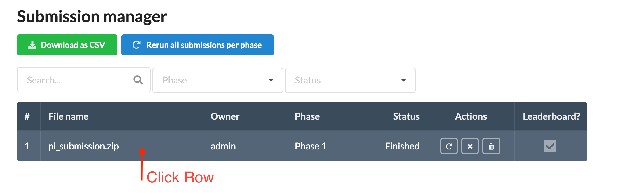Screen dimensions: 644x195
Task: Click the admin owner cell
Action: point(223,146)
